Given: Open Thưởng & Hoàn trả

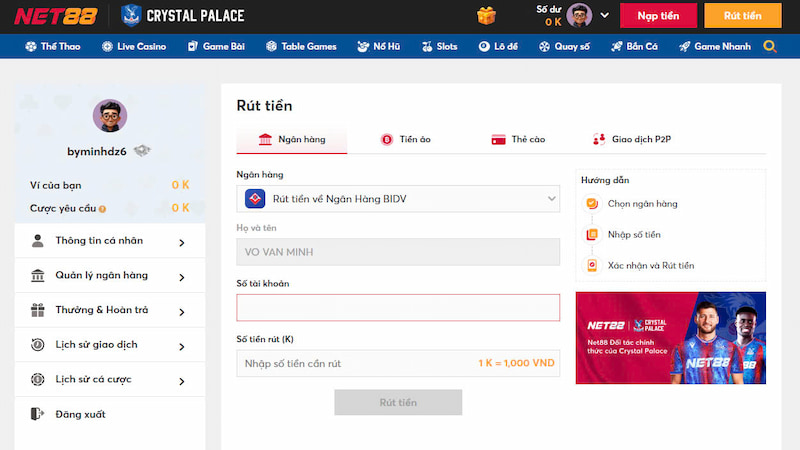Looking at the screenshot, I should (110, 310).
